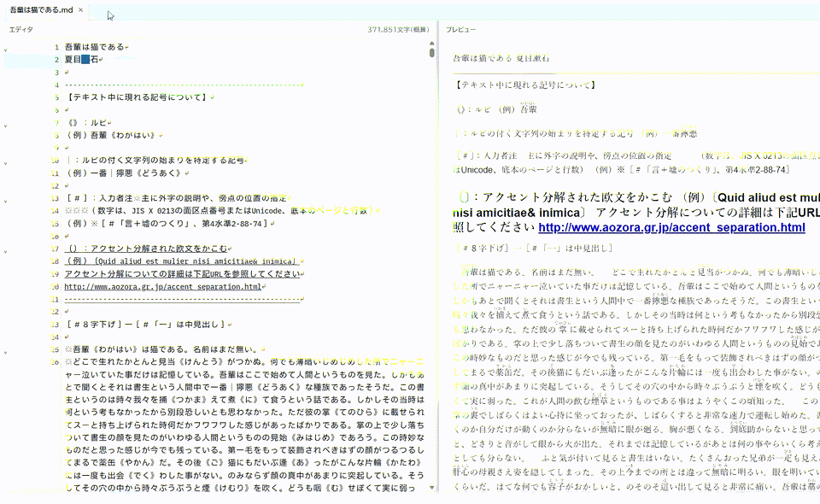The height and width of the screenshot is (504, 820).
Task: Collapse the fold chevron beside editor line 17
Action: [6, 251]
